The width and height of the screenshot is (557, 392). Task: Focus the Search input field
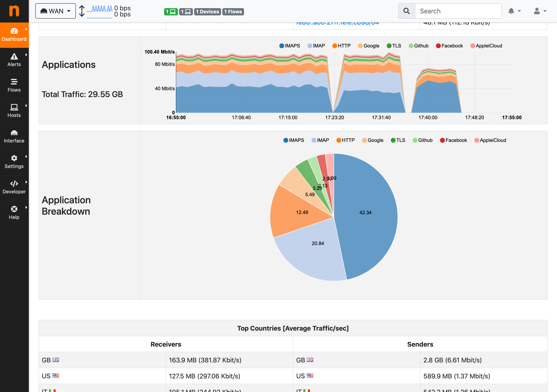(458, 11)
